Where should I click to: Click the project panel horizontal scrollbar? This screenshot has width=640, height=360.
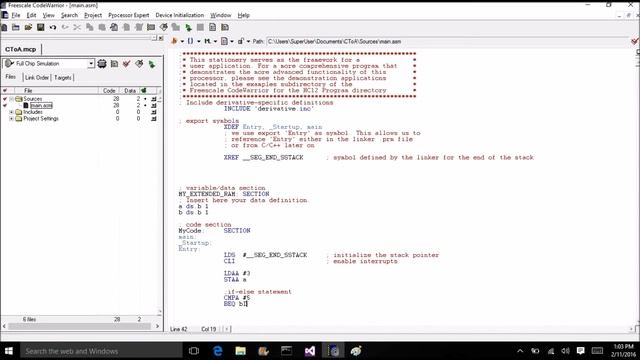tap(80, 326)
